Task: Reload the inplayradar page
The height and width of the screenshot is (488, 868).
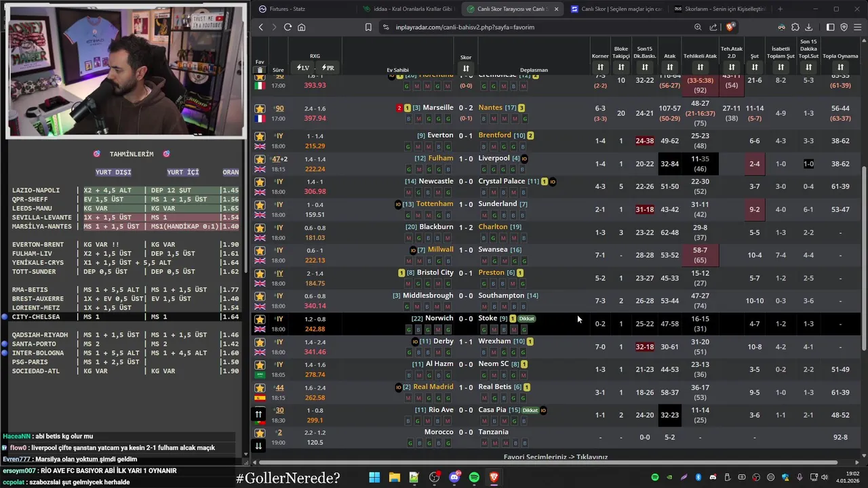Action: click(288, 27)
